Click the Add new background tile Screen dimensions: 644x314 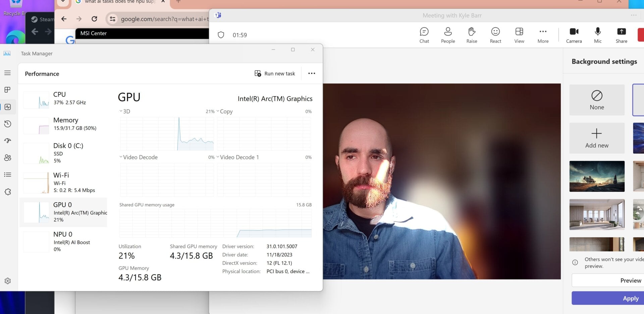597,138
